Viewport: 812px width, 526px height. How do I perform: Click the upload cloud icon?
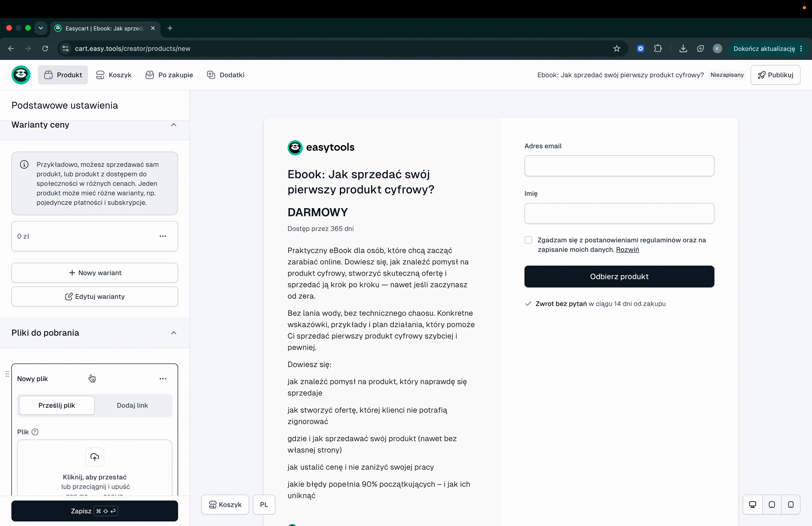(94, 457)
